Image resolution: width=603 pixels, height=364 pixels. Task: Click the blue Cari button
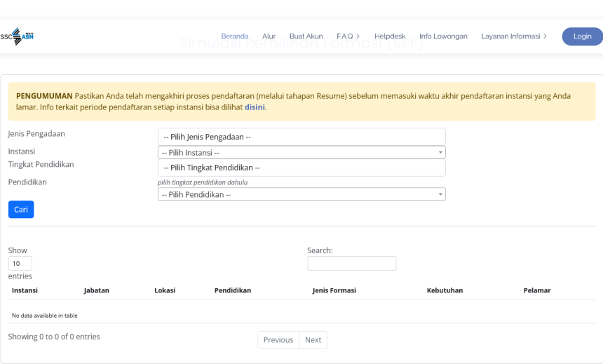point(21,210)
